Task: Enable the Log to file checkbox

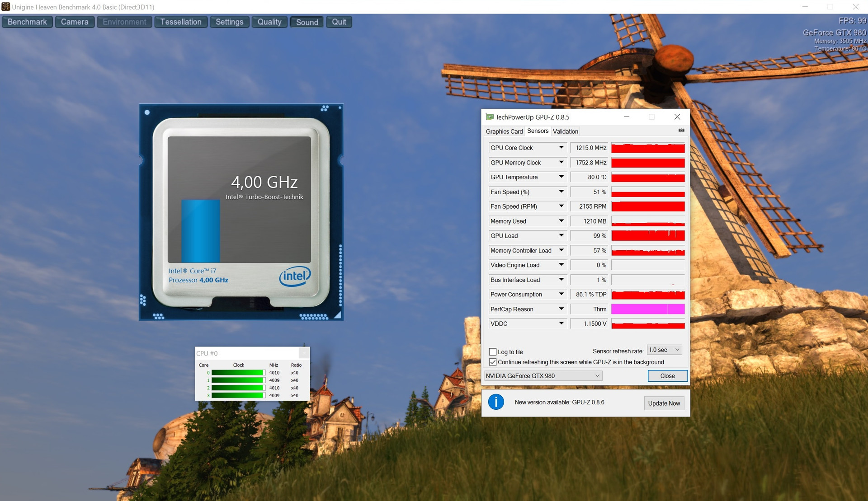Action: click(493, 352)
